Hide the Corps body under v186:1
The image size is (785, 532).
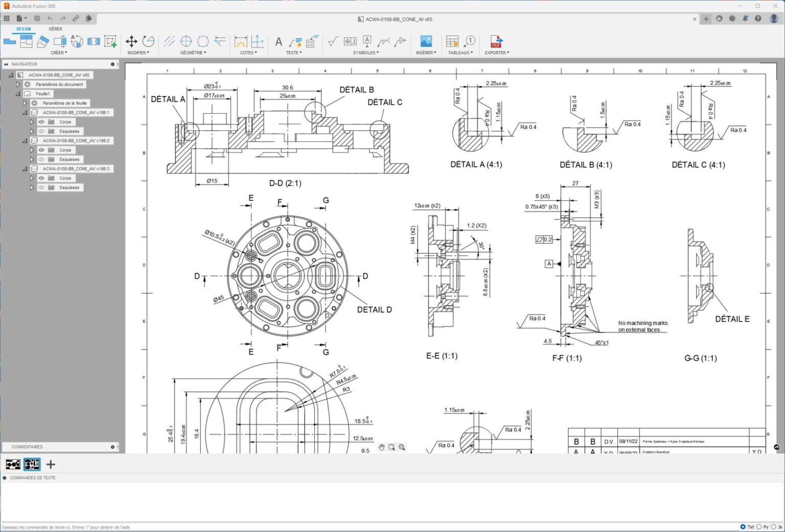point(41,122)
